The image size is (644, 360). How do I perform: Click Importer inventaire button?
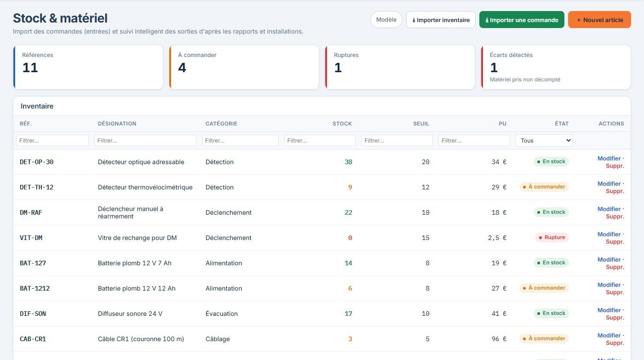[x=441, y=20]
